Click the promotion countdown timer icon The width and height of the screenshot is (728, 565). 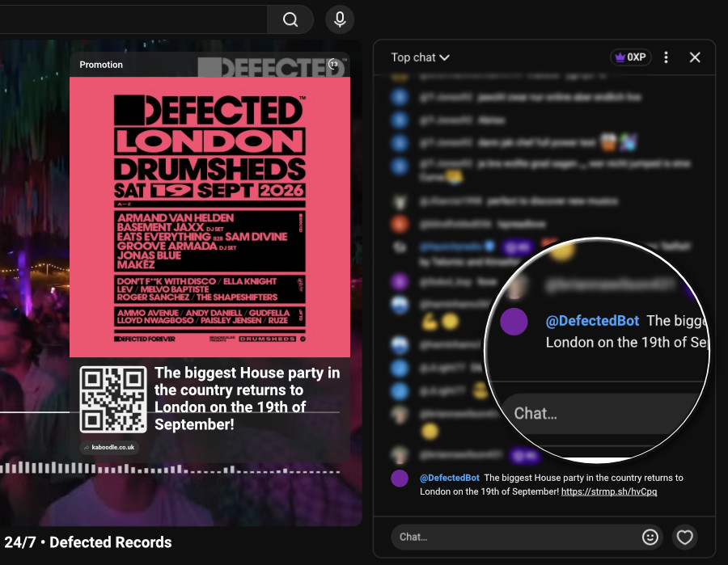point(334,64)
